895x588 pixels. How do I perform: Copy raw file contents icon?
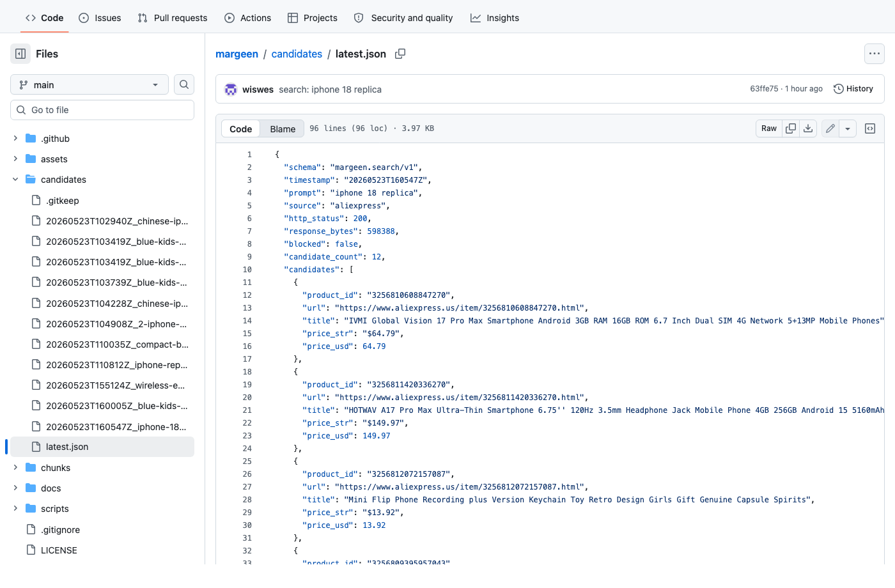coord(791,128)
